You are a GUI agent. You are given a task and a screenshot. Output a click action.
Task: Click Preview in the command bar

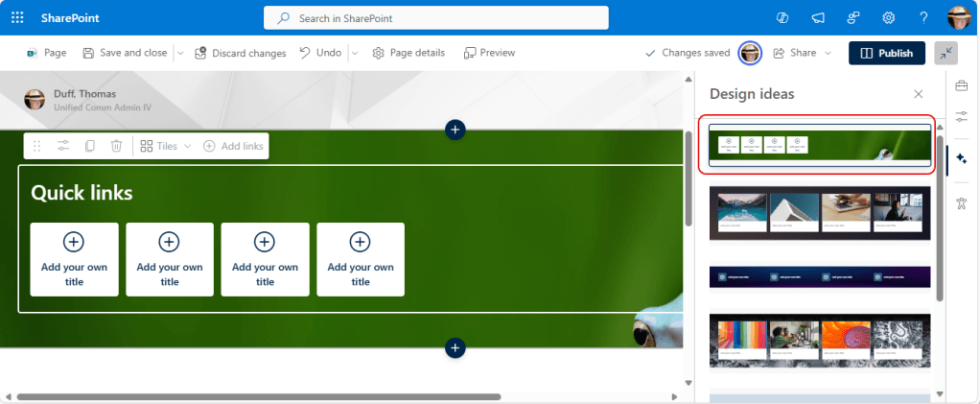[x=489, y=53]
